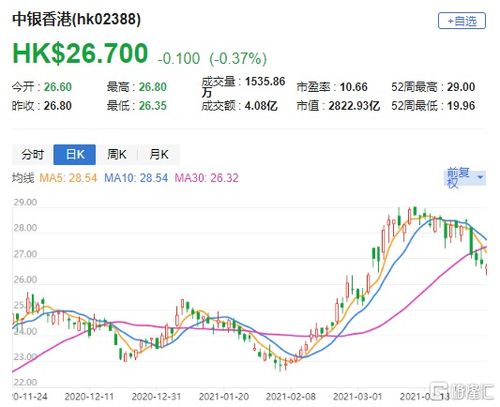
Task: Click the 成交额 4.08亿 turnover value
Action: tap(239, 106)
